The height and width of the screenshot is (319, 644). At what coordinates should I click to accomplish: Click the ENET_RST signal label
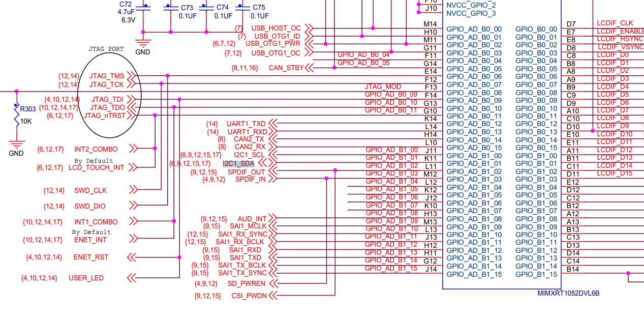(91, 257)
